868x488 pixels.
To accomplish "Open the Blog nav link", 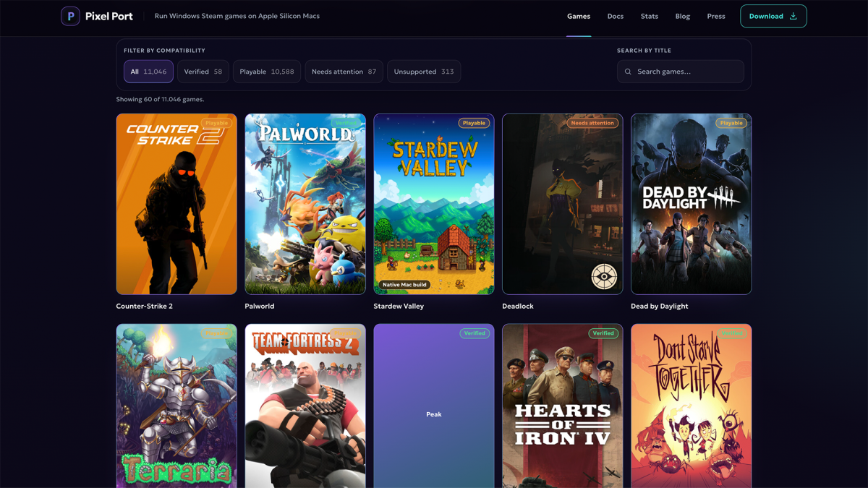I will click(x=683, y=16).
